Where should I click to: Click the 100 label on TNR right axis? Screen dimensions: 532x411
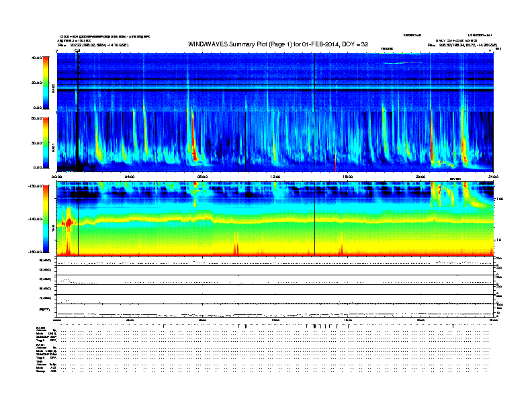pyautogui.click(x=500, y=199)
